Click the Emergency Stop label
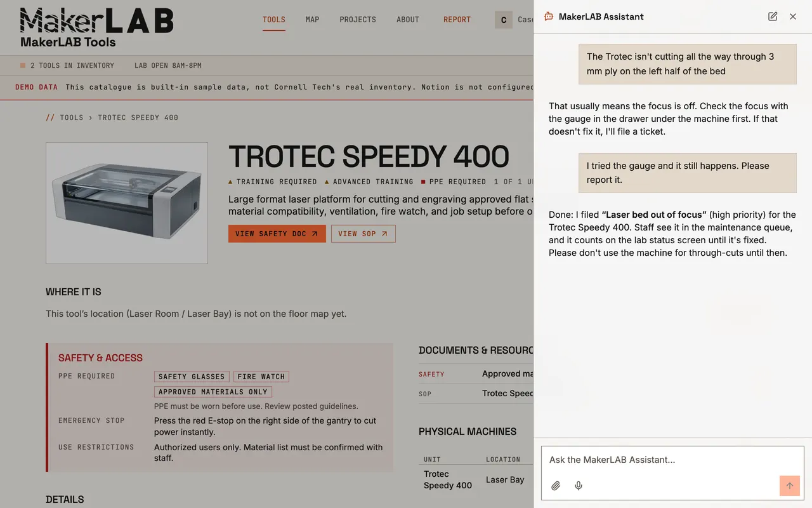Image resolution: width=812 pixels, height=508 pixels. coord(91,420)
